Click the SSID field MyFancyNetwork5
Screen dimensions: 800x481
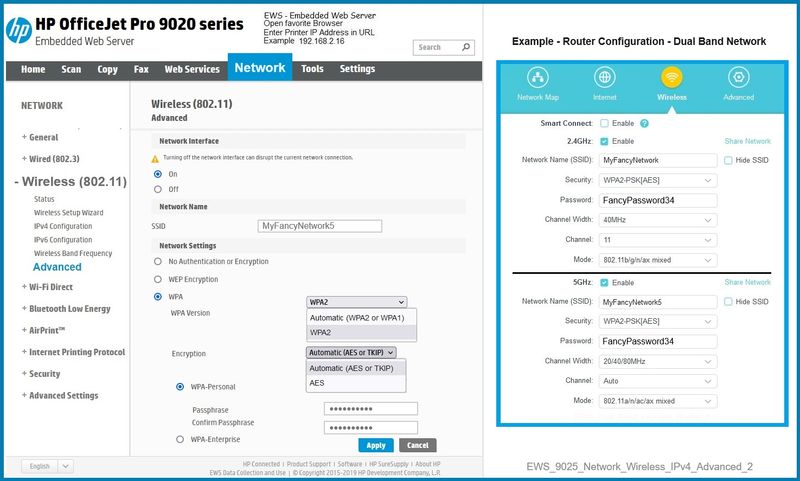coord(320,226)
